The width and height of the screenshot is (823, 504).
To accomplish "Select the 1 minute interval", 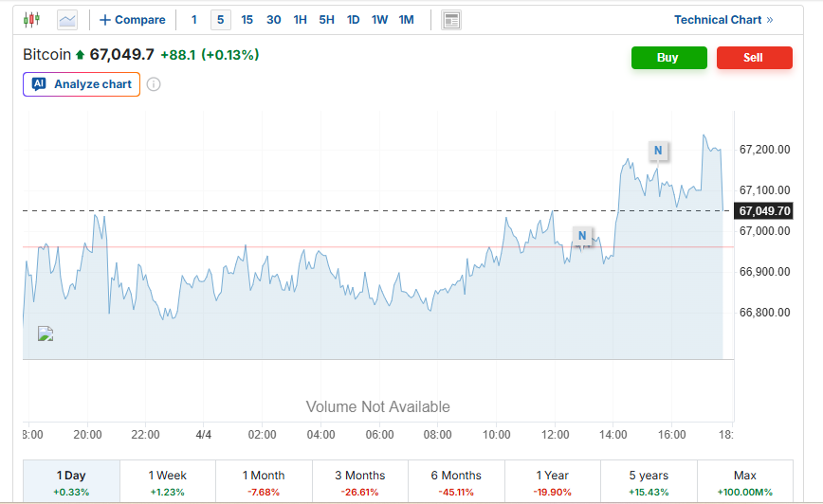I will pos(194,20).
